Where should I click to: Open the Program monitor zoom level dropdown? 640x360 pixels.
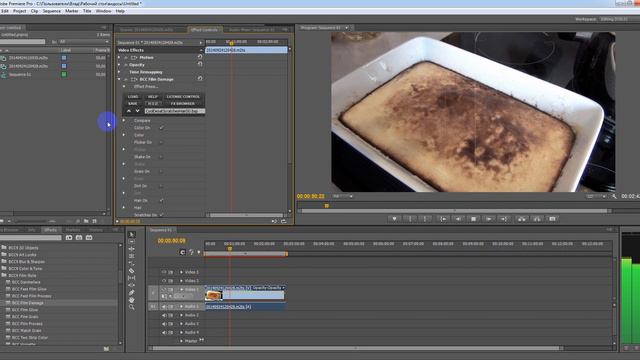click(x=342, y=196)
